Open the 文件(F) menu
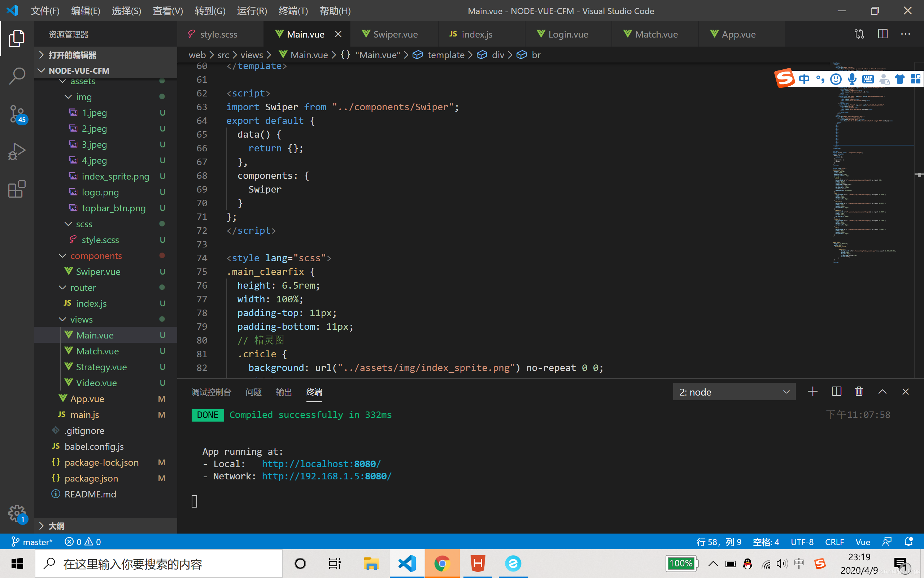The width and height of the screenshot is (924, 578). [x=45, y=11]
